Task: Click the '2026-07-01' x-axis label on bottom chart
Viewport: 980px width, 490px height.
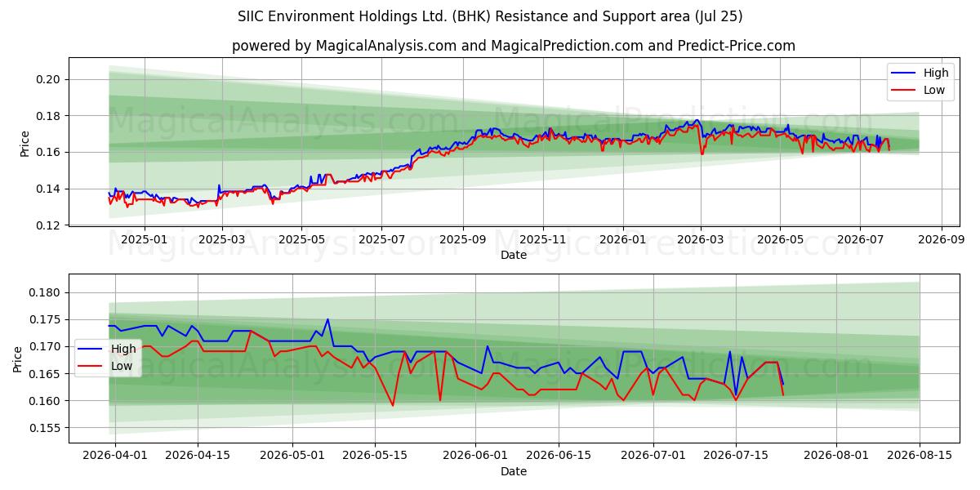Action: click(x=653, y=457)
